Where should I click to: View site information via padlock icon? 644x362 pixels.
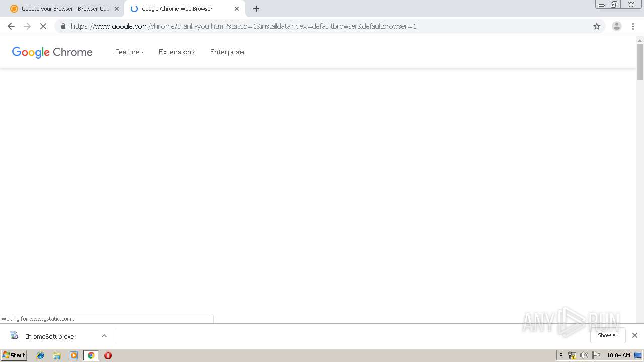tap(63, 26)
